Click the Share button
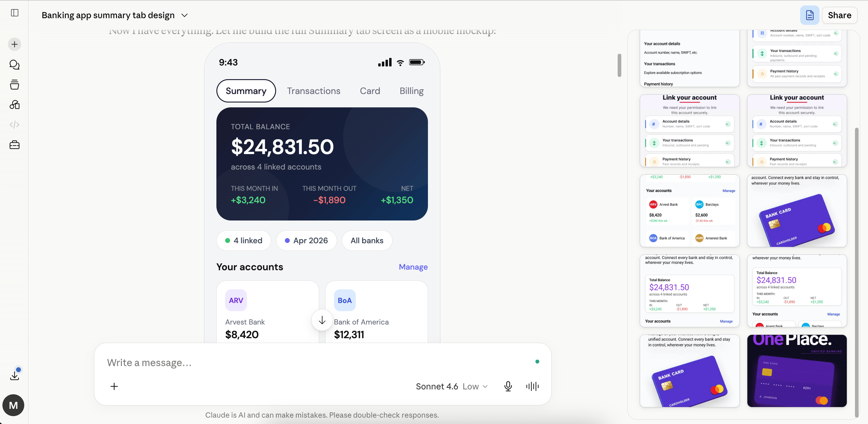 (839, 15)
